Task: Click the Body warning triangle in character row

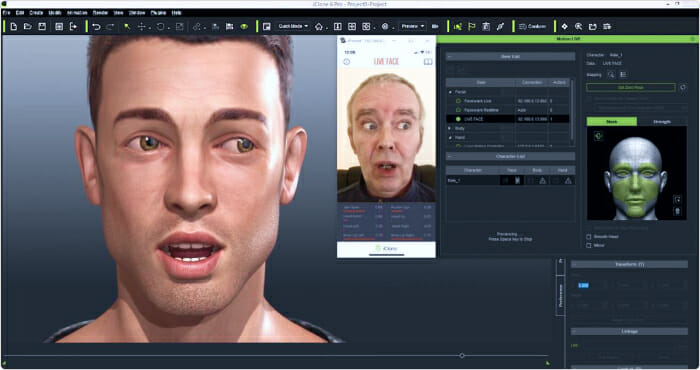Action: (x=542, y=181)
